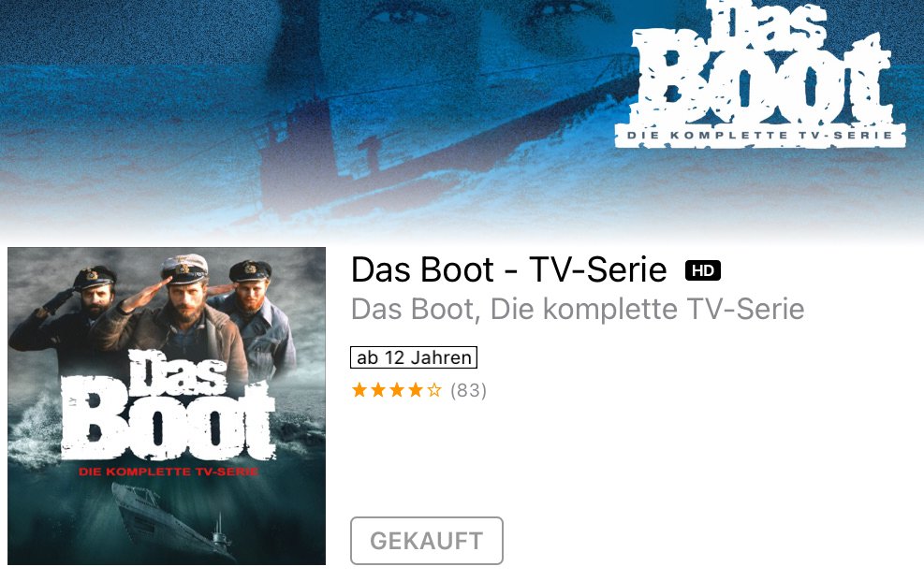Click the HD badge icon
This screenshot has width=924, height=581.
pyautogui.click(x=702, y=270)
